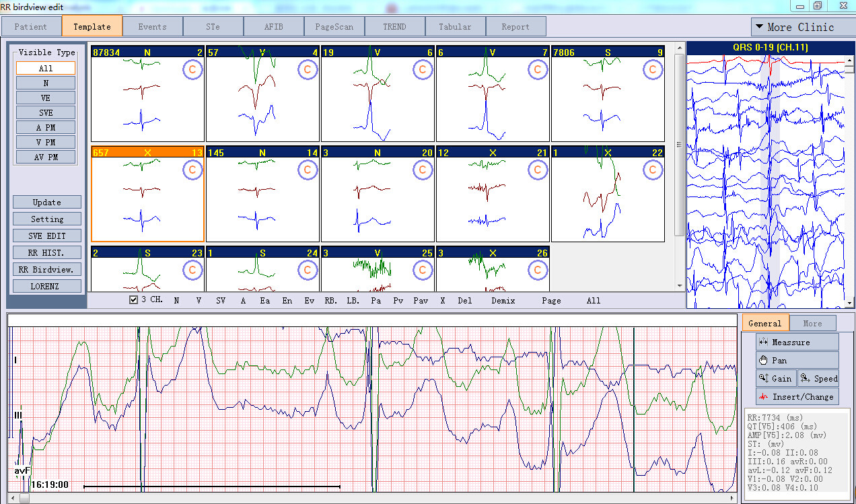
Task: Click Pav in the label bar
Action: click(421, 301)
